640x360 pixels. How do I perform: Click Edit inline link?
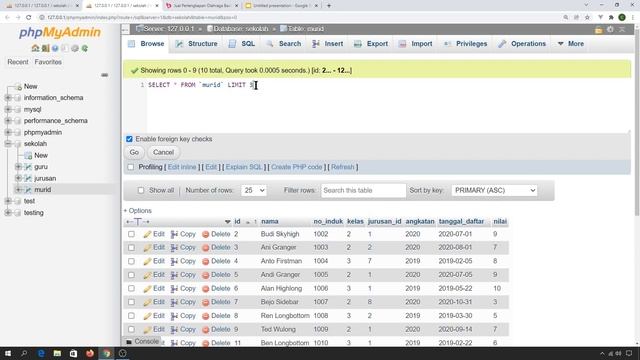tap(182, 167)
